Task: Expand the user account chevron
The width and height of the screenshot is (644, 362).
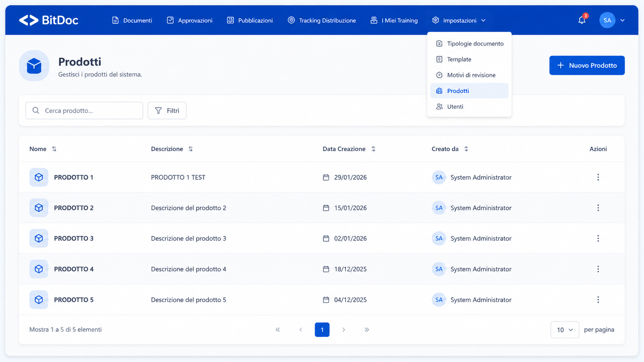Action: click(622, 20)
